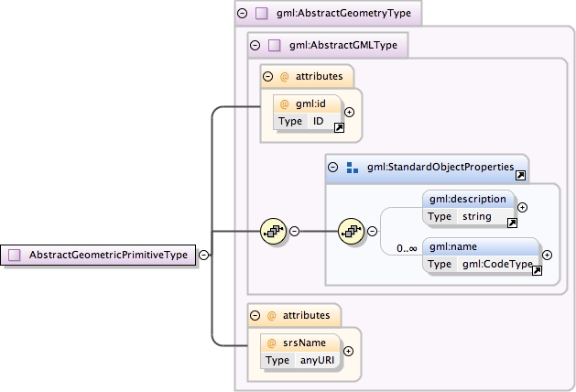Click the complex type icon of gml:AbstractGMLType
Viewport: 576px width, 392px height.
[275, 45]
